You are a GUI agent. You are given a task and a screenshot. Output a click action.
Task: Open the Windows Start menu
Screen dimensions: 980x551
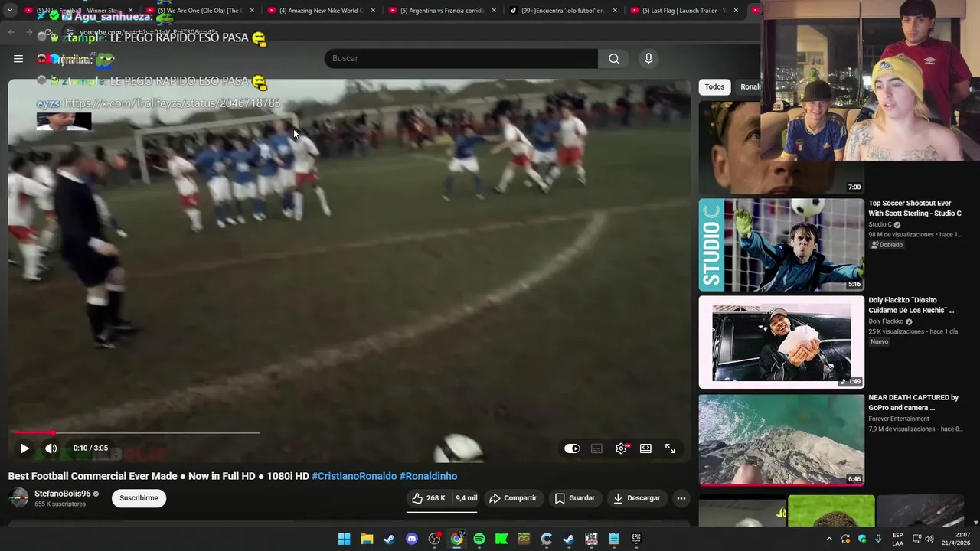(345, 539)
